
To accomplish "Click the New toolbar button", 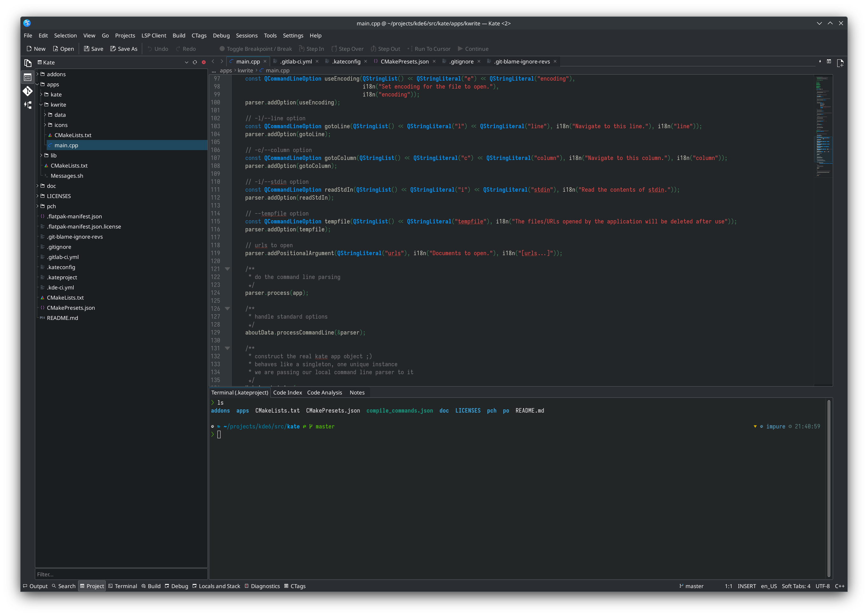I will (36, 49).
